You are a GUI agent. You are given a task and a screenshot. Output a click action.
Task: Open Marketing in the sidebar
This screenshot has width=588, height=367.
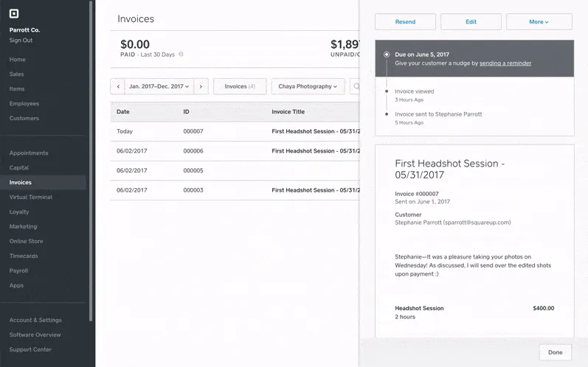pos(24,226)
